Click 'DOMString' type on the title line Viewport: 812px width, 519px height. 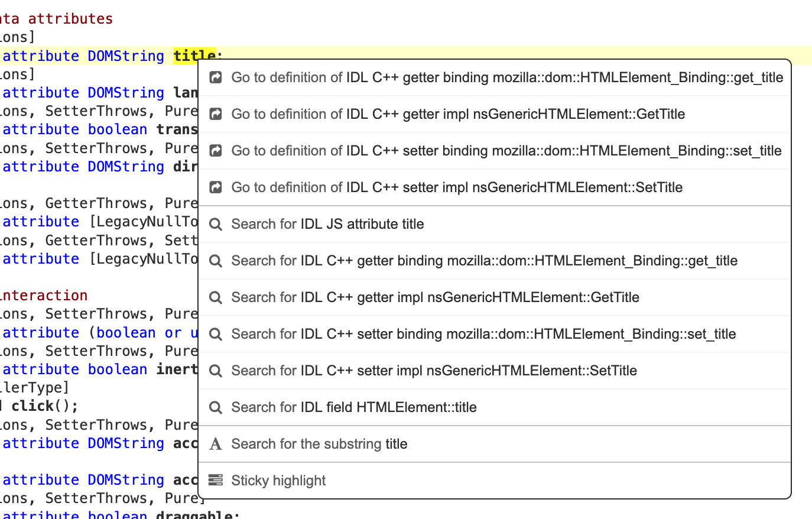(x=126, y=56)
